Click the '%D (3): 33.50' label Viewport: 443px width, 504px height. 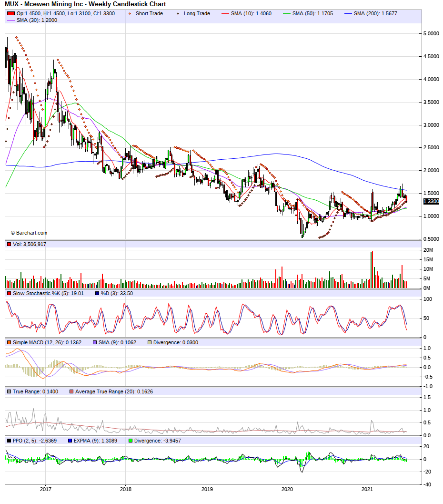pos(117,293)
